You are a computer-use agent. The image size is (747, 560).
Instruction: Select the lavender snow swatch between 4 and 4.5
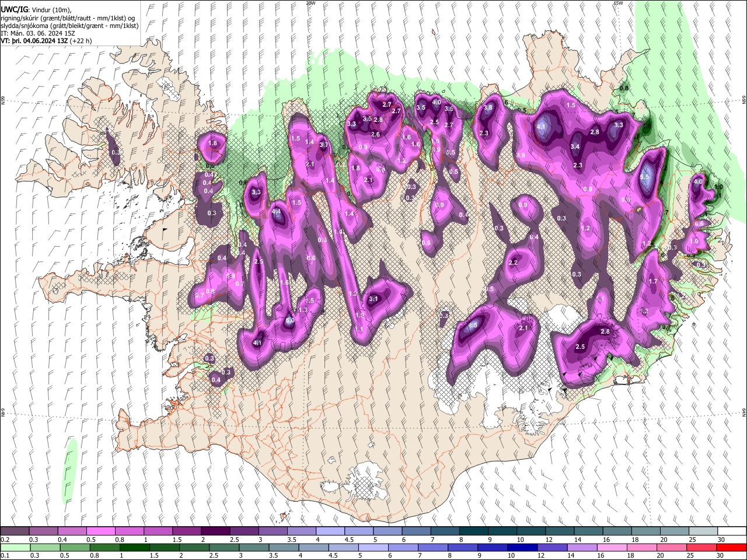coord(330,531)
